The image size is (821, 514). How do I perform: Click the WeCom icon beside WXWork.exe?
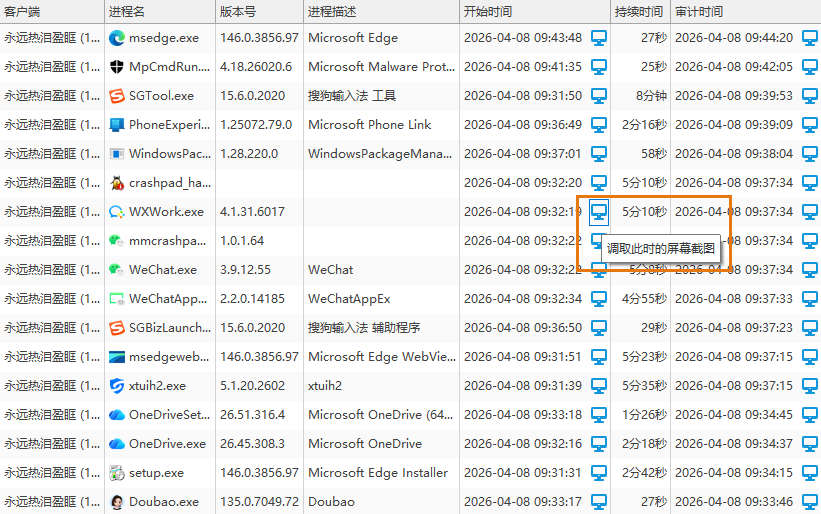(117, 212)
